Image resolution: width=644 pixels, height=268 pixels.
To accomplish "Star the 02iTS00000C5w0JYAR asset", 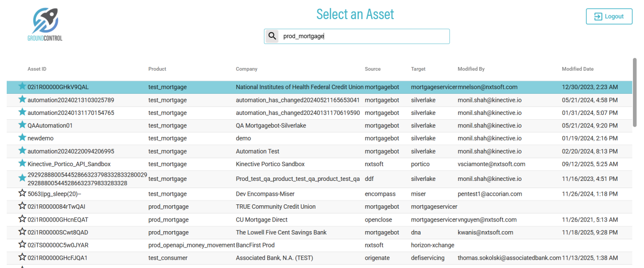I will click(x=22, y=245).
